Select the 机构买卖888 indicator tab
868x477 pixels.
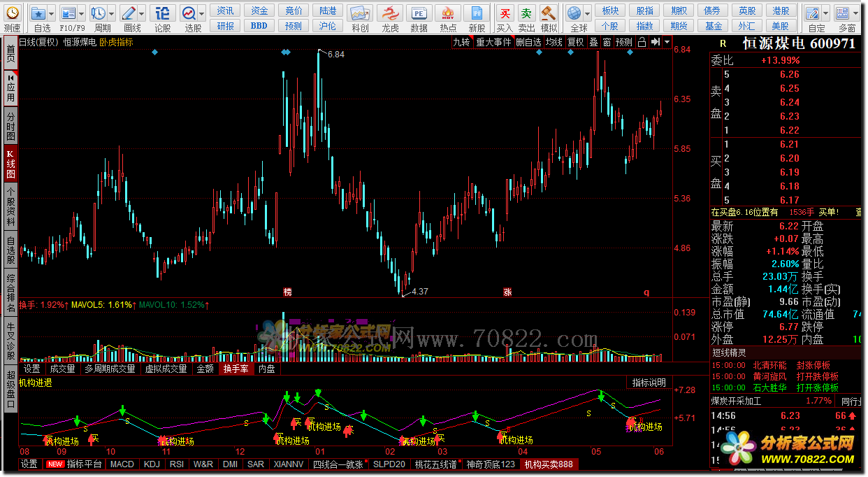pos(549,464)
